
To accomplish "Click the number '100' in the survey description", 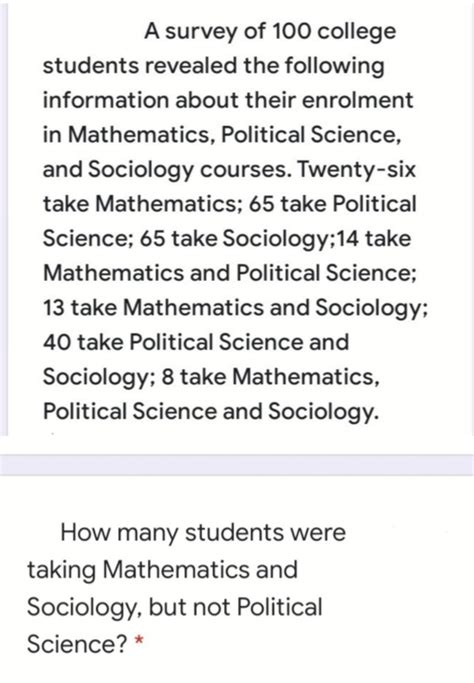I will 291,31.
